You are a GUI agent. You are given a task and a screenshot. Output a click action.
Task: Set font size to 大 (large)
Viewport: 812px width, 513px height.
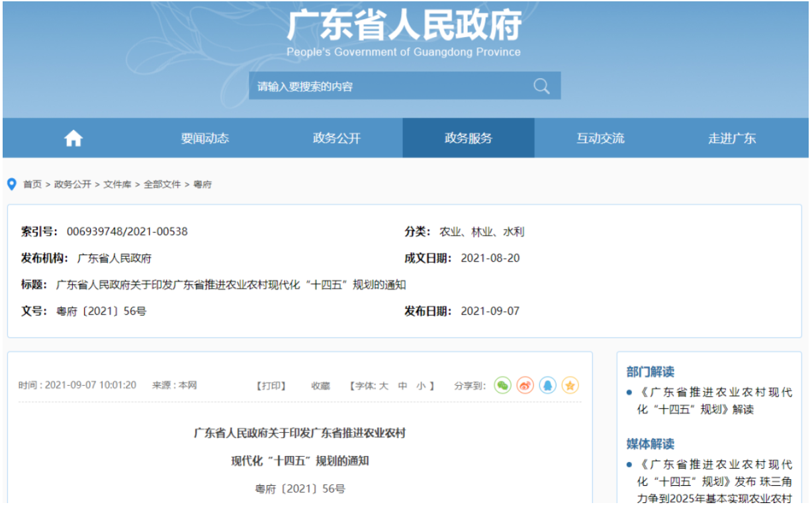[x=383, y=385]
